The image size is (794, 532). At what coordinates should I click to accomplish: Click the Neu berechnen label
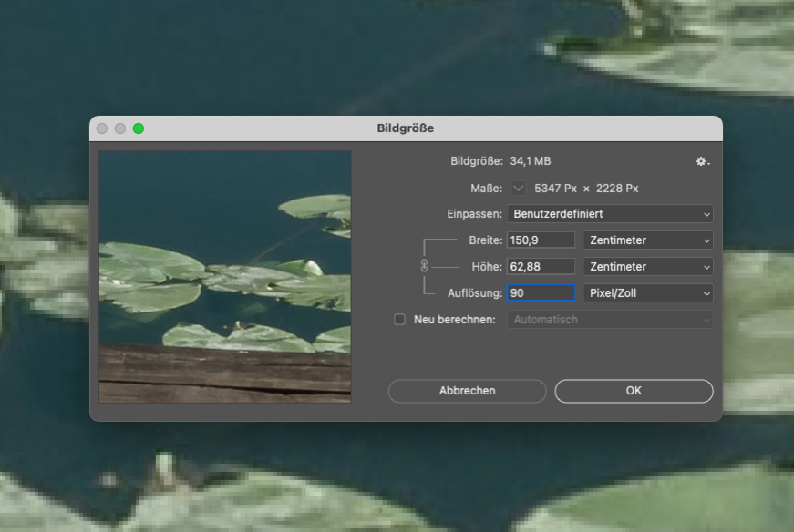point(455,320)
